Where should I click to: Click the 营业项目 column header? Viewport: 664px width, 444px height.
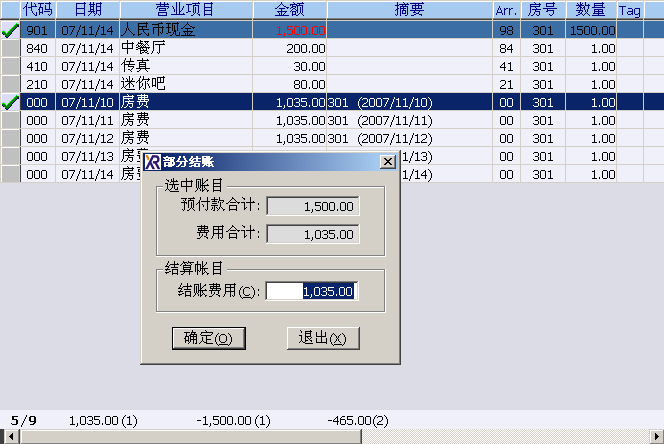(183, 10)
